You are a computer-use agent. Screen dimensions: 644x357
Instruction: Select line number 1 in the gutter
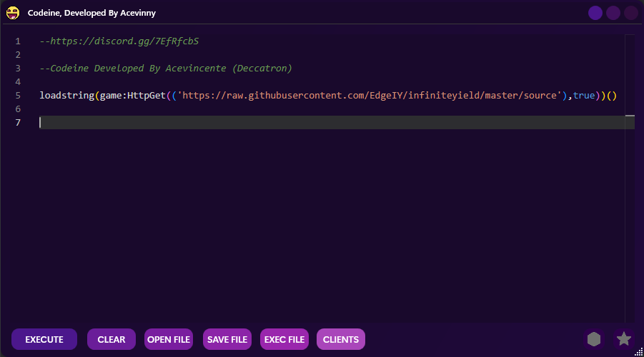coord(17,41)
